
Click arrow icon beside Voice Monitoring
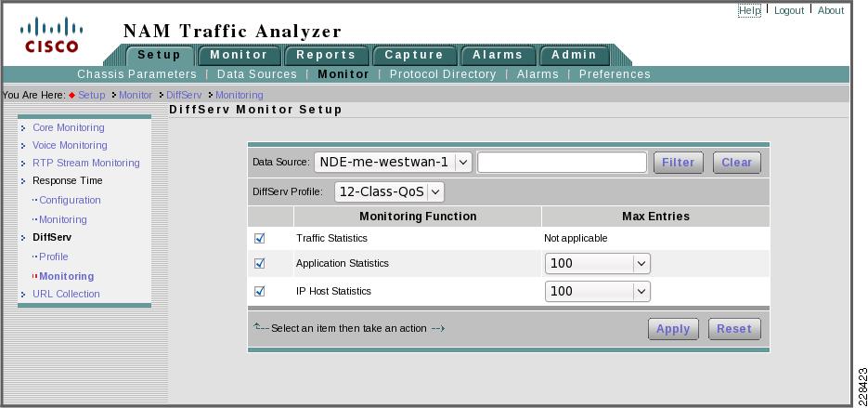coord(23,146)
